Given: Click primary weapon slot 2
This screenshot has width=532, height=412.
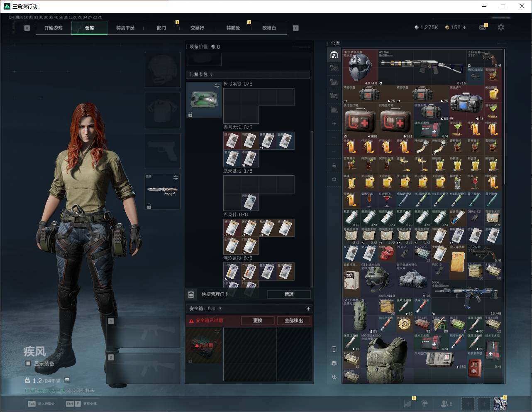Looking at the screenshot, I should (144, 368).
